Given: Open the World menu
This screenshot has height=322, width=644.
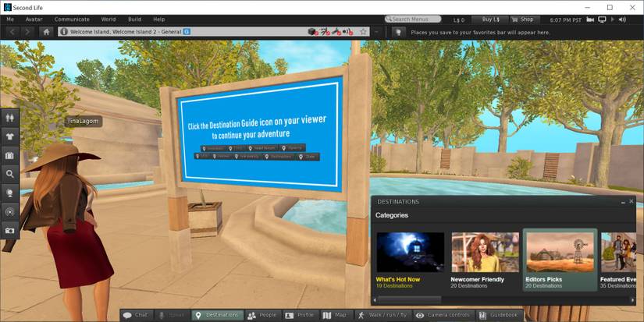Looking at the screenshot, I should 109,19.
